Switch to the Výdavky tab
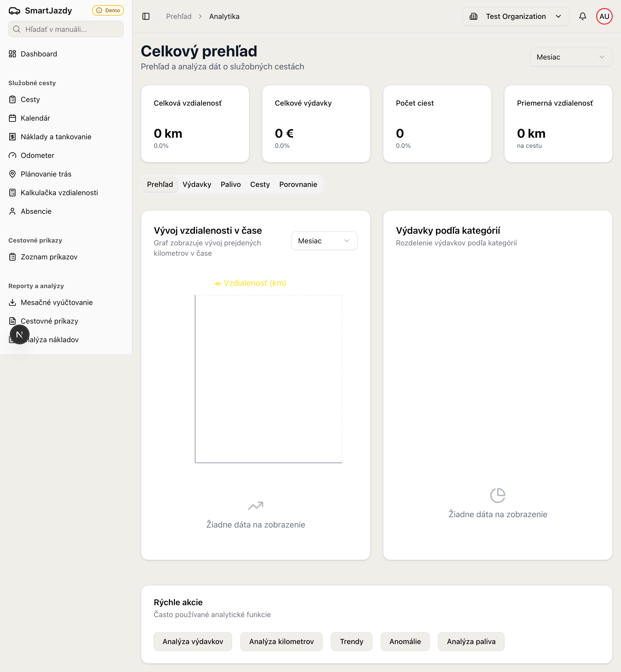Image resolution: width=621 pixels, height=672 pixels. pos(197,184)
